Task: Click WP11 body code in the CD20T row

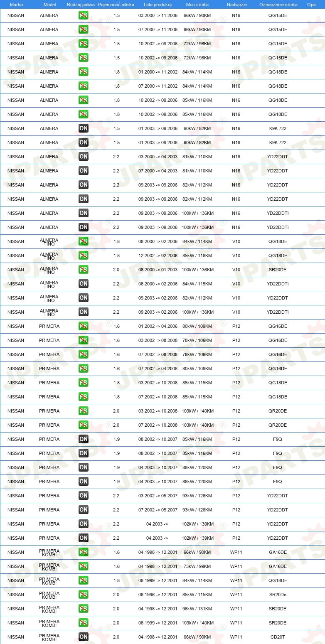Action: pyautogui.click(x=236, y=637)
